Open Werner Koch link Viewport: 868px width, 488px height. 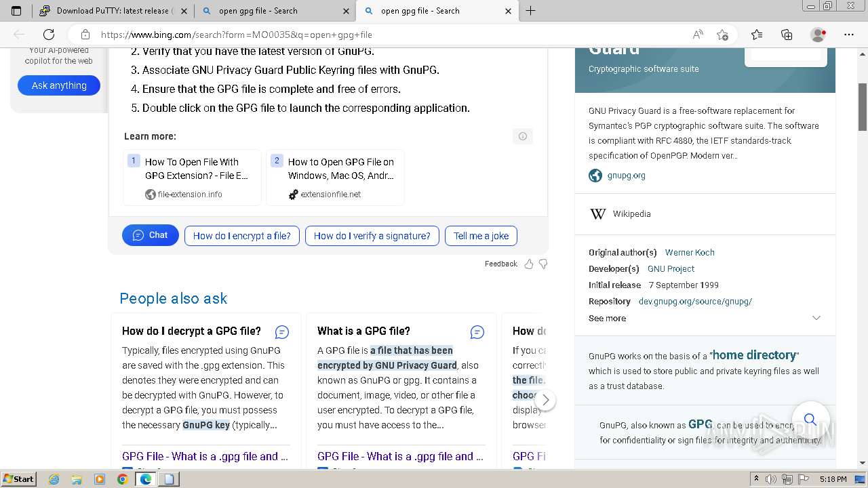(x=690, y=252)
